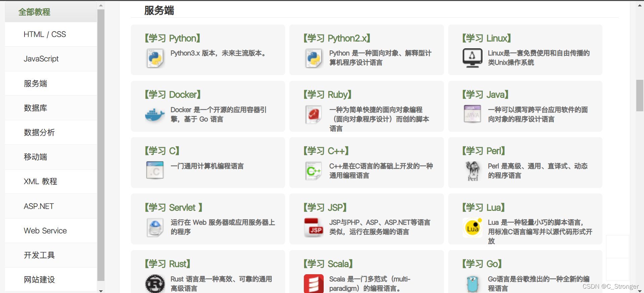The image size is (644, 293).
Task: Click description '一门通用计算机编程语言'
Action: pos(207,166)
